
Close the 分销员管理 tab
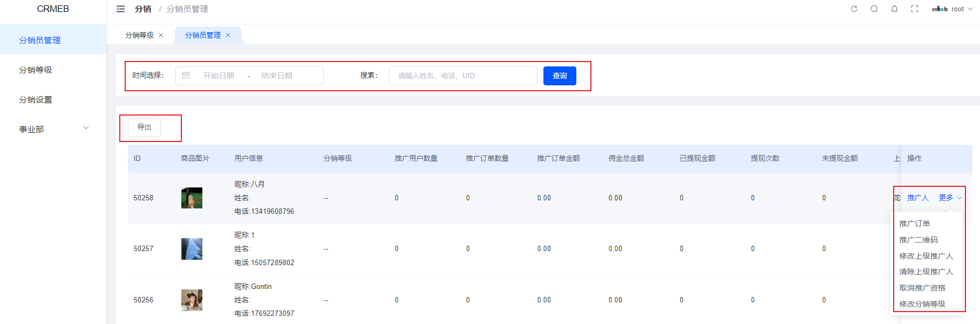tap(228, 35)
